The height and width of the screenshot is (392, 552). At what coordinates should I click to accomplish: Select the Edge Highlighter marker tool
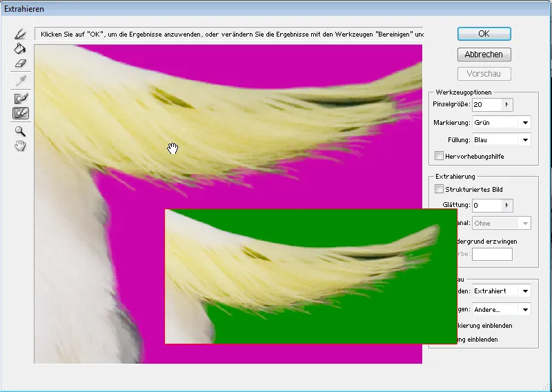[21, 35]
